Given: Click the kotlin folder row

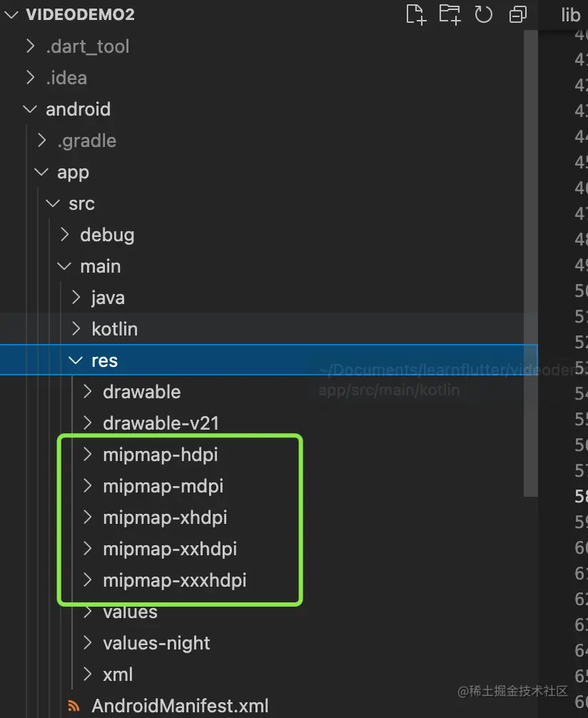Looking at the screenshot, I should click(114, 329).
